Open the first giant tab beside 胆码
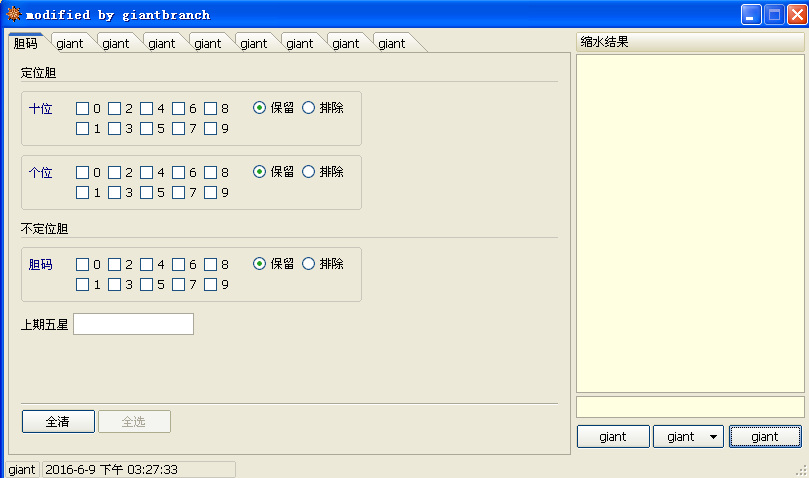 pyautogui.click(x=70, y=43)
